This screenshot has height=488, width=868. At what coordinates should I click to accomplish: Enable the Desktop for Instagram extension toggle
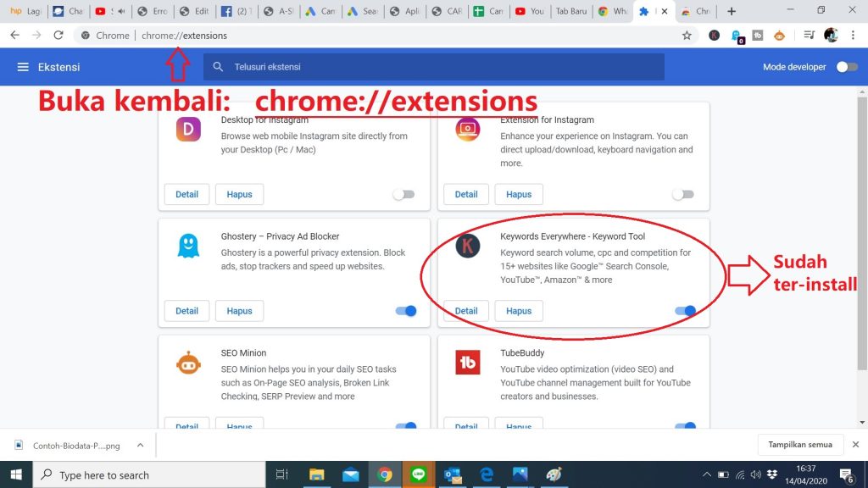tap(403, 194)
